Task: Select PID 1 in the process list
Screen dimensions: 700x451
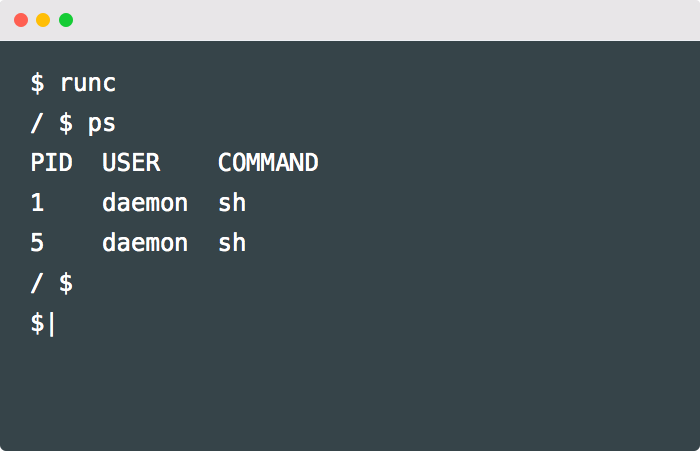Action: (38, 203)
